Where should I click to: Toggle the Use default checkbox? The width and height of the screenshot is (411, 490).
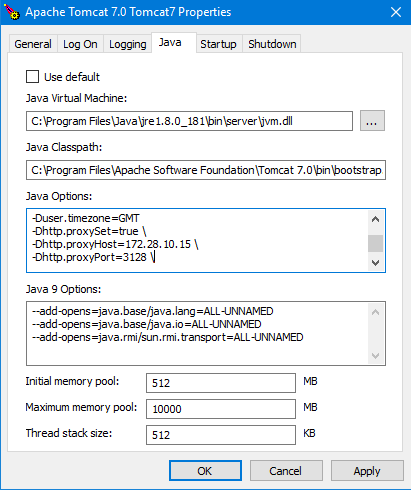(x=33, y=77)
